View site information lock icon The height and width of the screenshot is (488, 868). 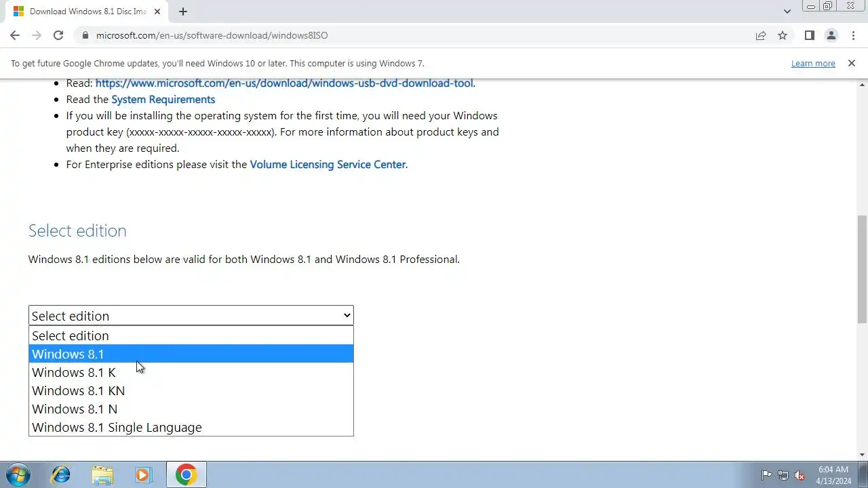coord(85,35)
